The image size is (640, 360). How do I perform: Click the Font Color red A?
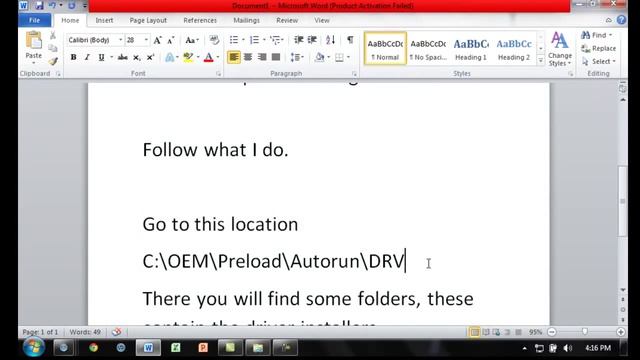tap(209, 57)
